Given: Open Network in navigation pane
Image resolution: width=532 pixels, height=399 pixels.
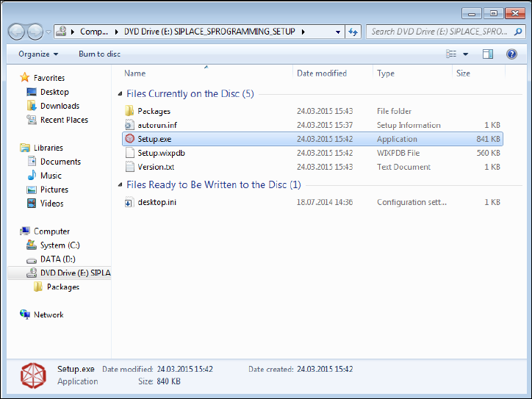Looking at the screenshot, I should point(48,314).
